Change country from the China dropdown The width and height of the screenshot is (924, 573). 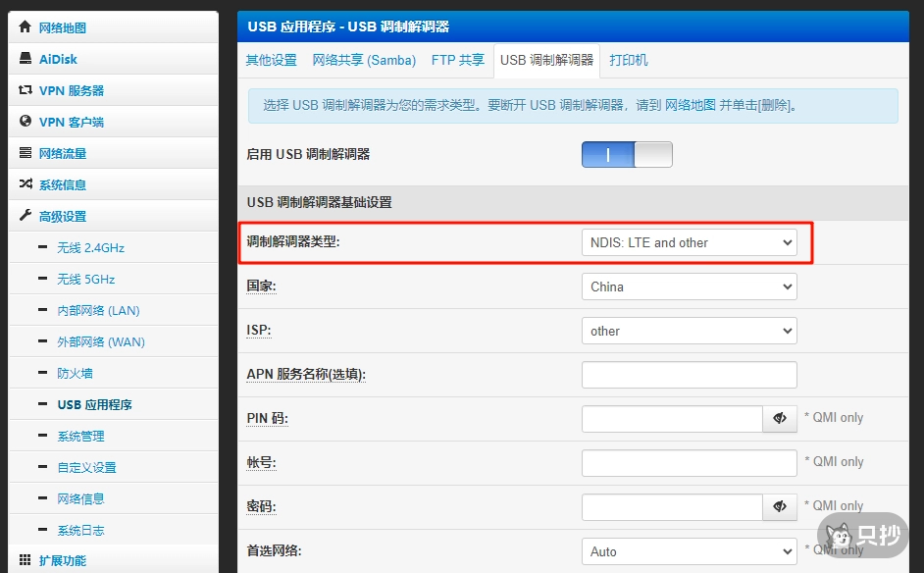tap(690, 286)
